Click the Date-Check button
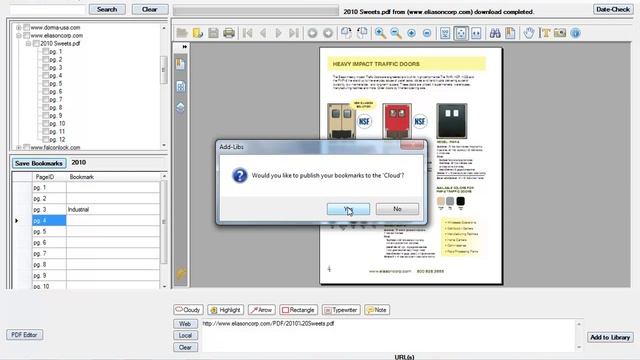640x360 pixels. [x=613, y=9]
